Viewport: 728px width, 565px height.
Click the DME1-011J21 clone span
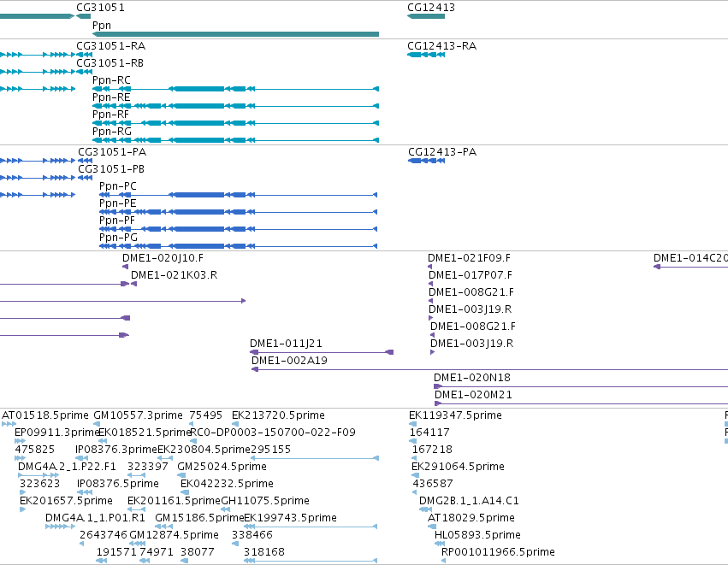[x=322, y=352]
